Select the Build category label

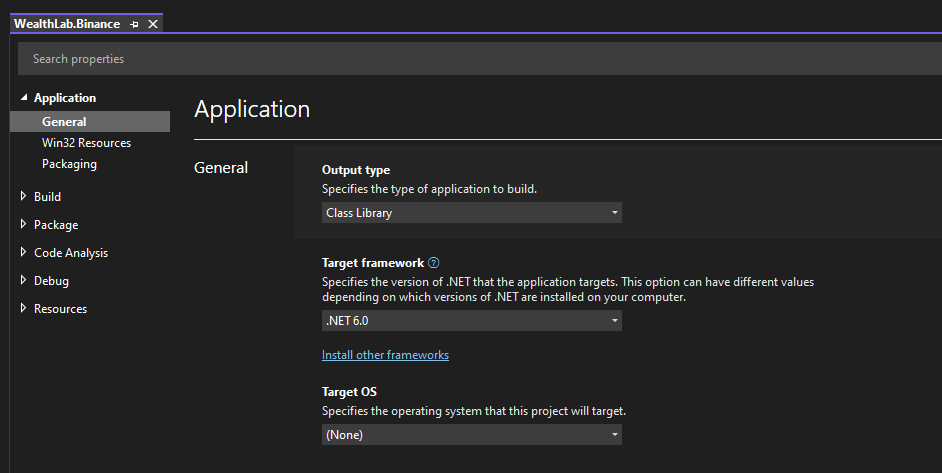point(47,197)
